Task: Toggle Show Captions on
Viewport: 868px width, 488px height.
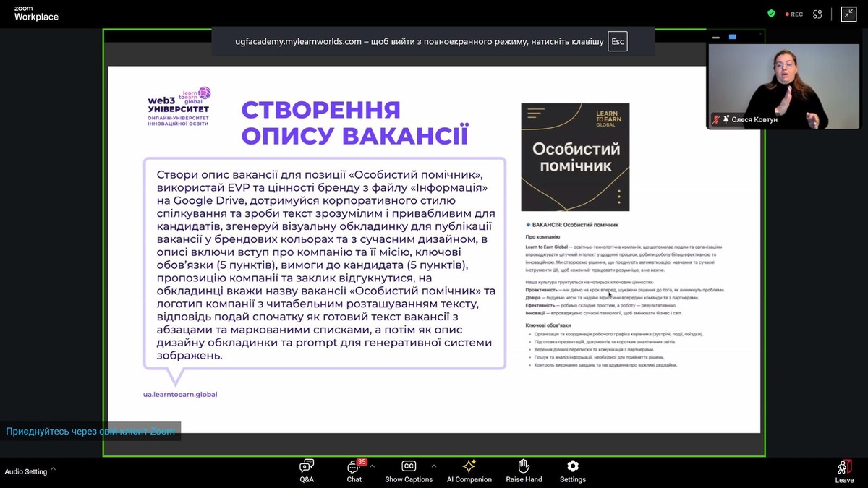Action: point(409,470)
